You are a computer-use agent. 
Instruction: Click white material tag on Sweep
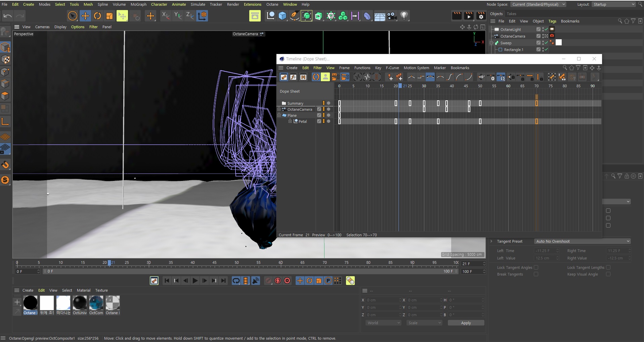point(558,43)
